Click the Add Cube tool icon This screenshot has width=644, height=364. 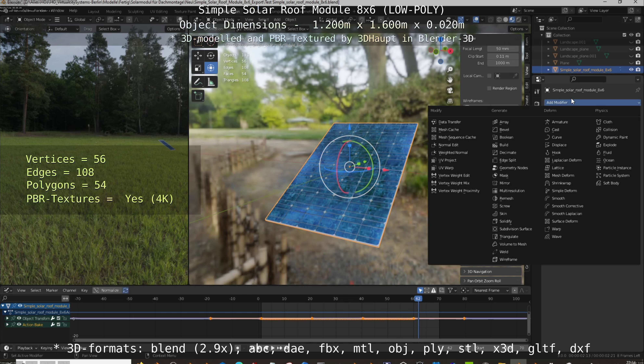click(x=198, y=96)
